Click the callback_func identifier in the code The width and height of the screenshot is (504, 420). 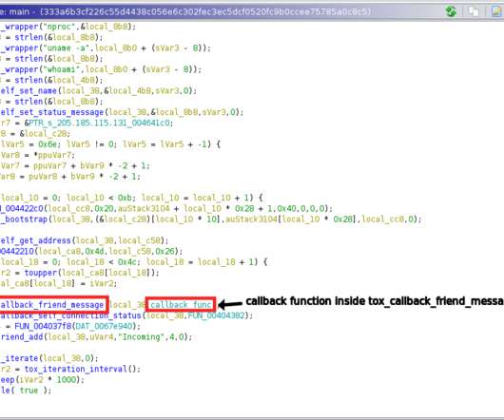click(181, 304)
